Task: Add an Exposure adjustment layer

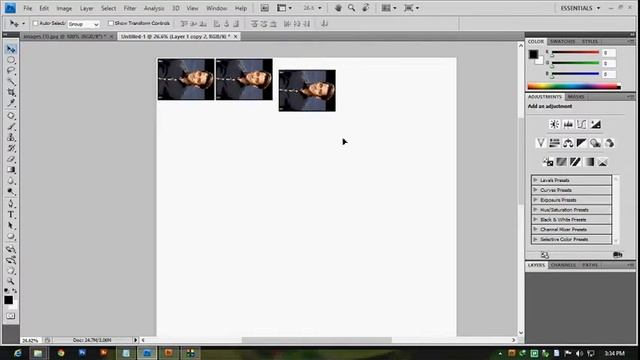Action: coord(596,124)
